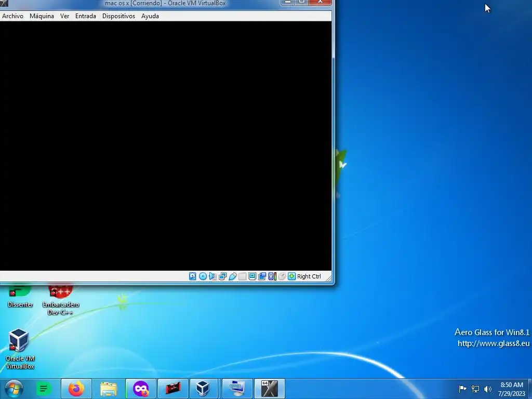Click the network tray icon
The image size is (532, 399).
point(475,389)
